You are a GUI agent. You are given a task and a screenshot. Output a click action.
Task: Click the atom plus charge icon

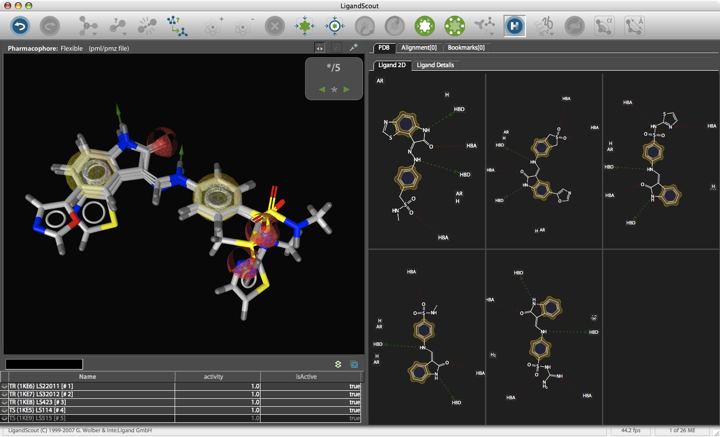click(214, 26)
